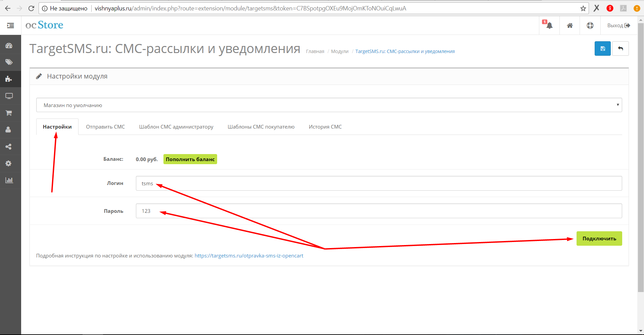
Task: Click the home icon in header
Action: [569, 26]
